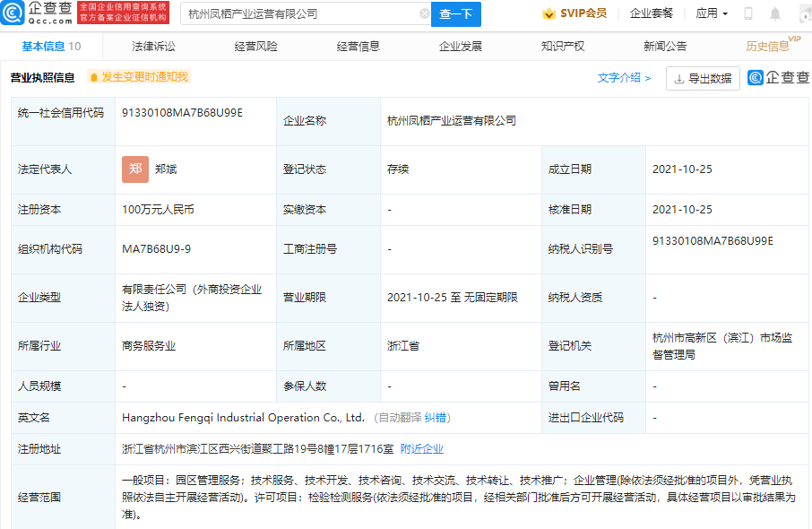812x529 pixels.
Task: Switch to 经营信息 tab
Action: pyautogui.click(x=358, y=46)
